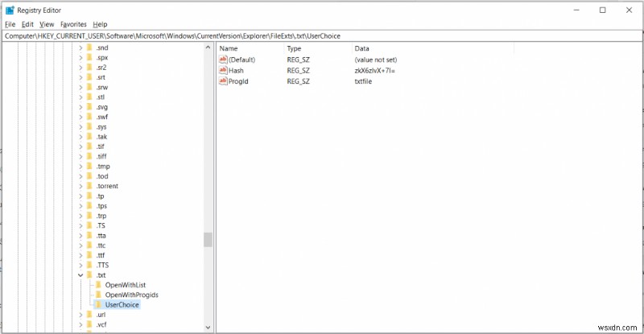Screen dimensions: 644x334
Task: Click the Registry Editor title bar icon
Action: (10, 10)
